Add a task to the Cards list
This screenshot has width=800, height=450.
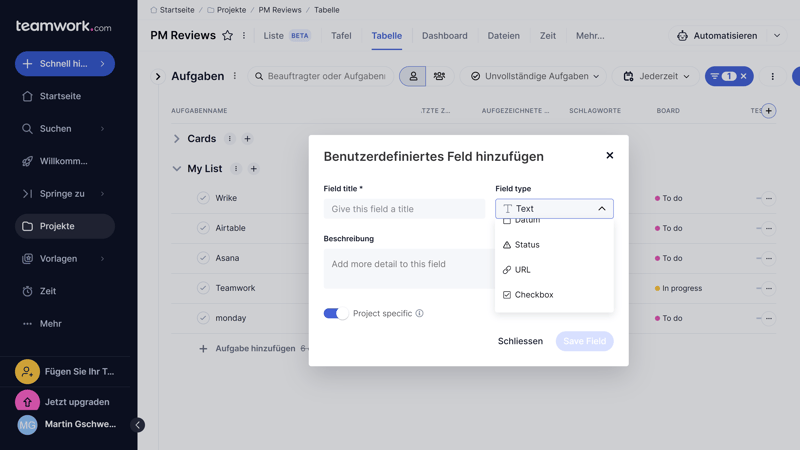coord(247,139)
